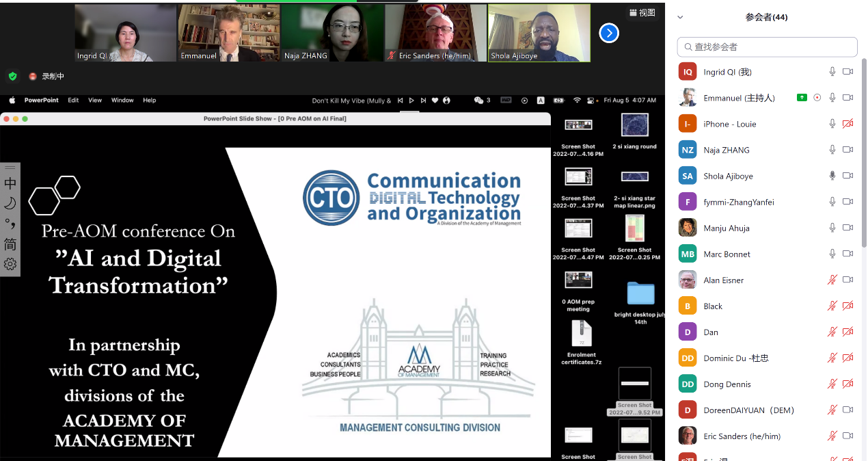Select the iPhone - Louie participant row
This screenshot has width=868, height=461.
coord(767,124)
